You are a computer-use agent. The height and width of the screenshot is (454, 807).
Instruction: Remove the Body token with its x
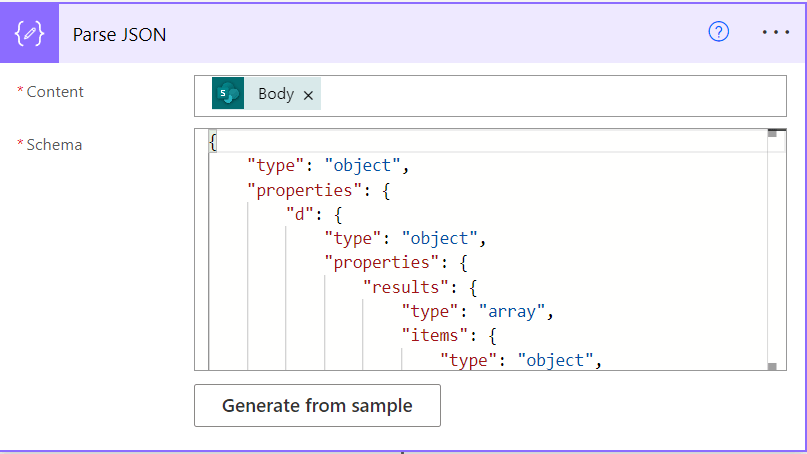pyautogui.click(x=308, y=95)
